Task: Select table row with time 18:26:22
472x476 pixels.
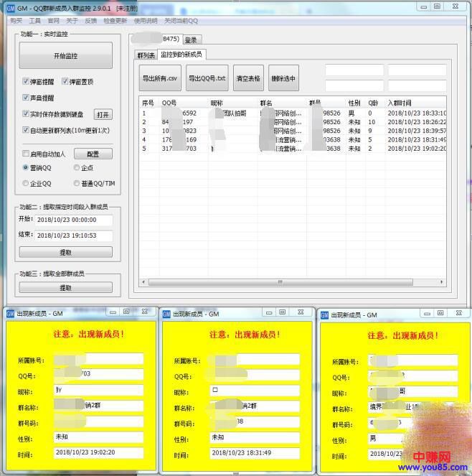Action: click(293, 122)
